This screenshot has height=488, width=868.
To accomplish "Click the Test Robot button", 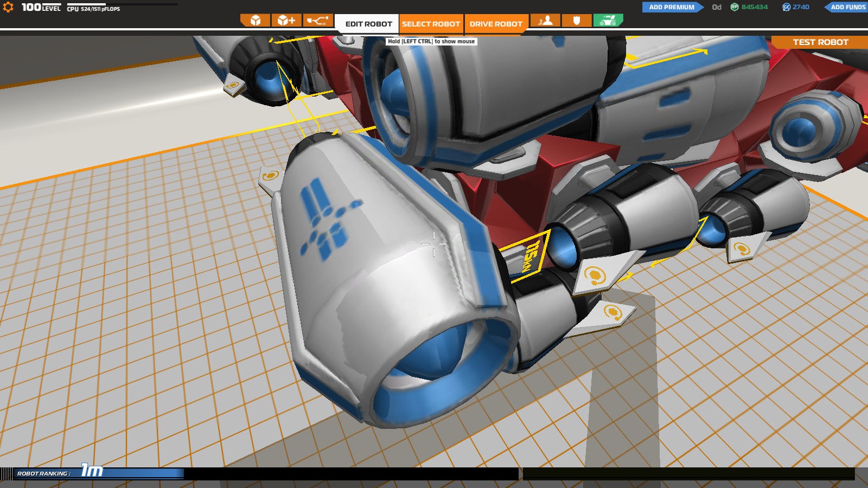I will pyautogui.click(x=820, y=42).
